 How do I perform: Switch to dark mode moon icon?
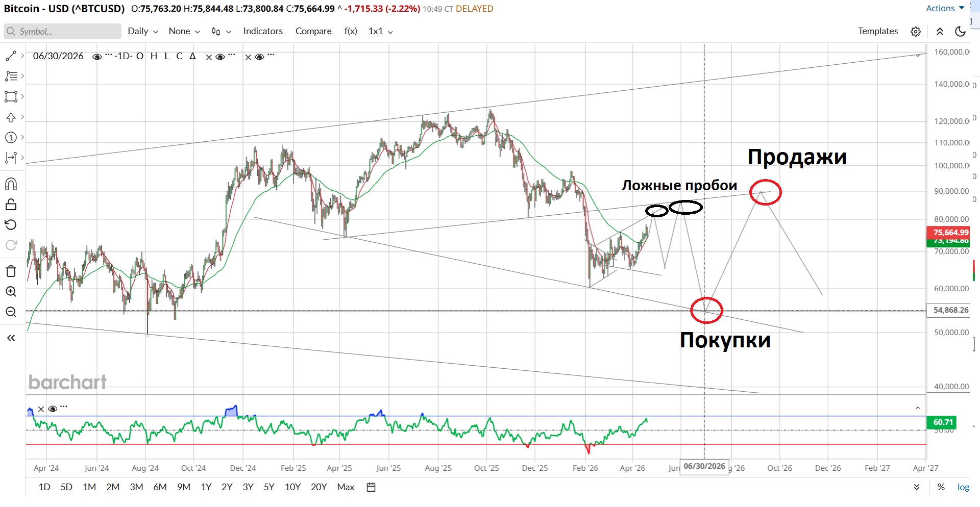pos(960,32)
